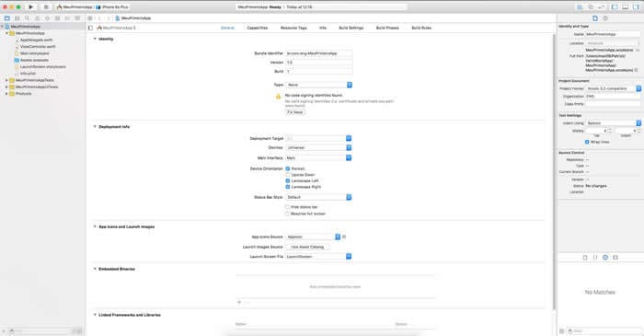Image resolution: width=644 pixels, height=336 pixels.
Task: Enable Requires full screen option
Action: click(287, 214)
